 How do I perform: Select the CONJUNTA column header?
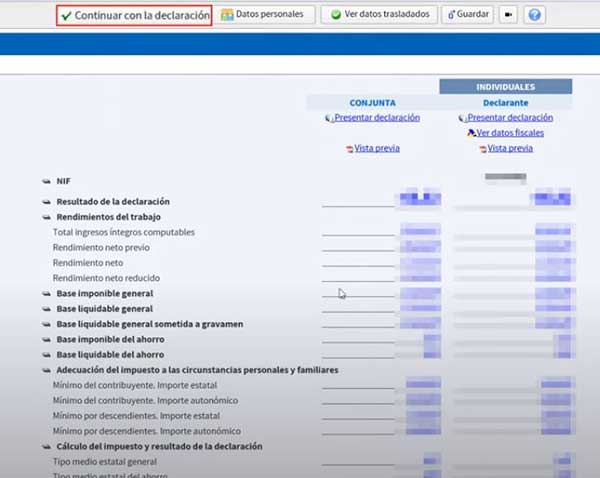[372, 103]
